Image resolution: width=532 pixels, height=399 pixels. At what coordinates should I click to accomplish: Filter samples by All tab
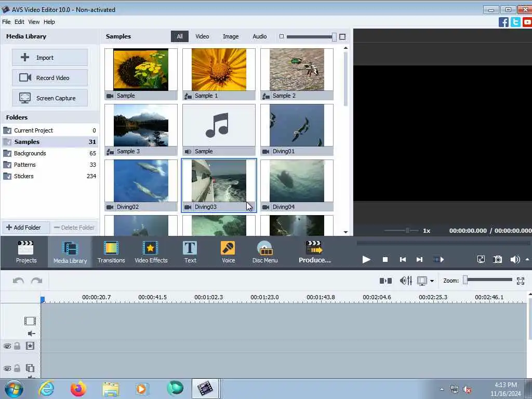click(x=179, y=36)
